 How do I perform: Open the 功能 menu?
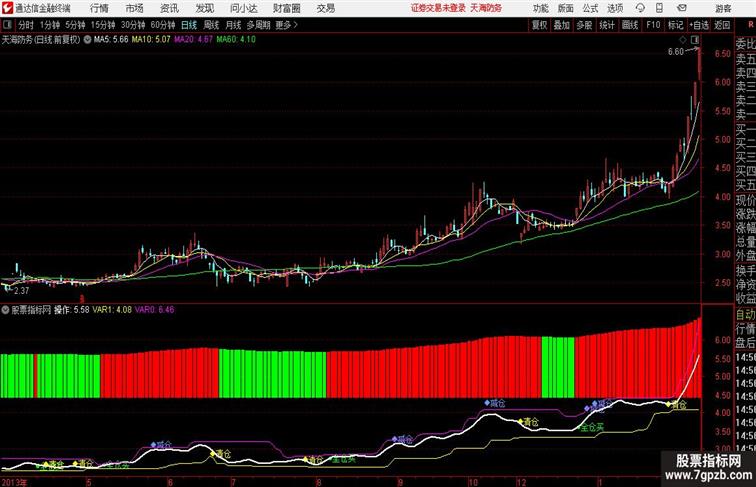tap(541, 8)
